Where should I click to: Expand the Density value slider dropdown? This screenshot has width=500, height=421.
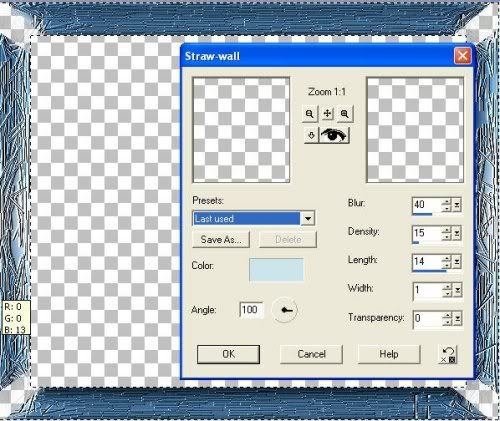point(457,233)
